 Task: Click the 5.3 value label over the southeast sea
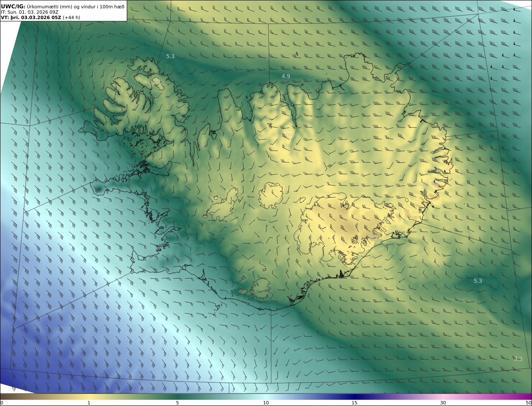point(478,281)
